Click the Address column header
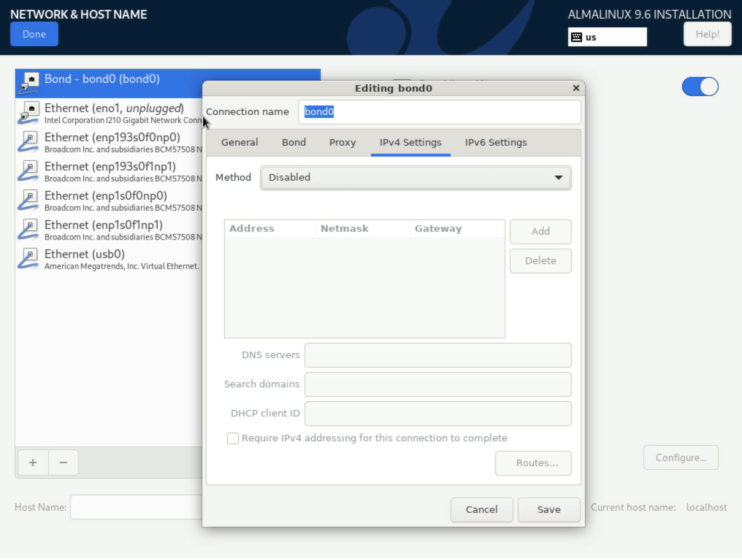 (270, 229)
